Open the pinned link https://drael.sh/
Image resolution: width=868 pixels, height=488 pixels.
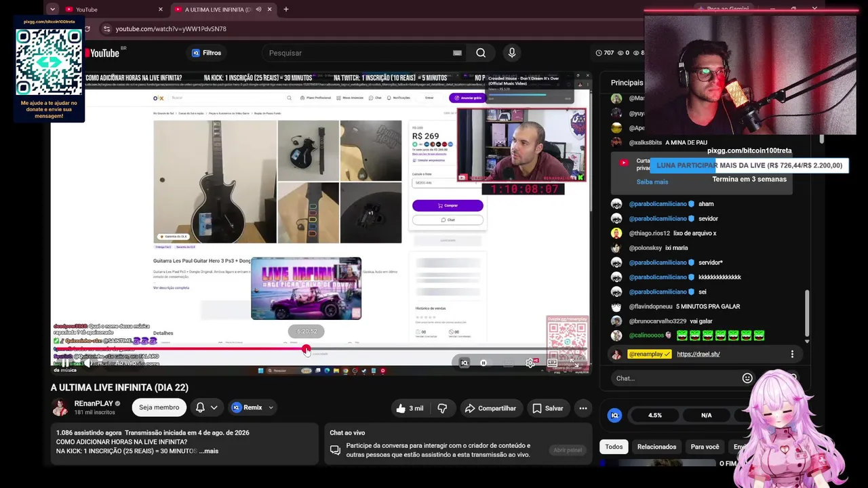click(x=698, y=354)
